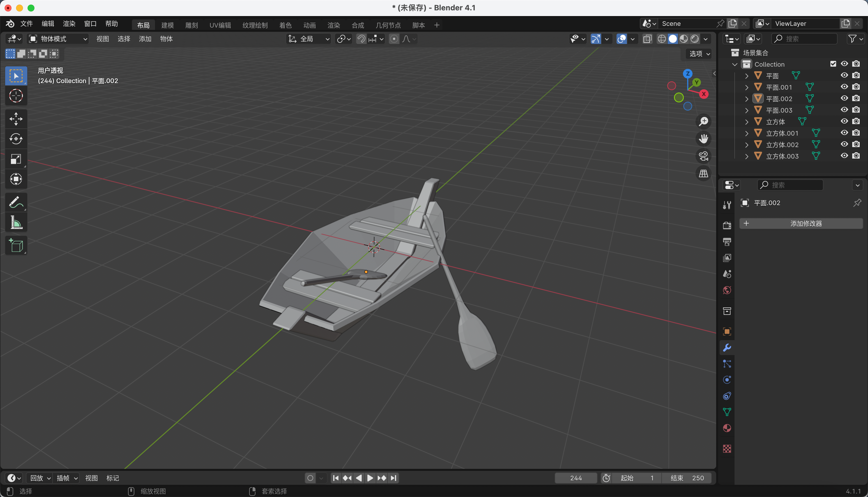Switch to the 建模 workspace tab
The image size is (868, 497).
point(167,25)
